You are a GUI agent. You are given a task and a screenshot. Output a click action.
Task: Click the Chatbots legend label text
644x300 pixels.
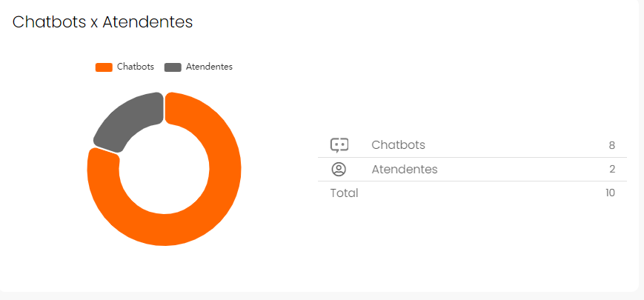tap(136, 67)
